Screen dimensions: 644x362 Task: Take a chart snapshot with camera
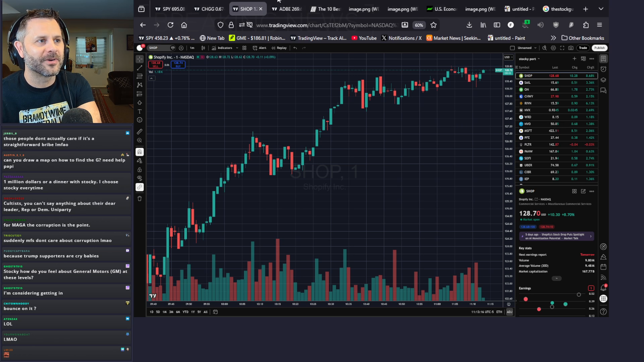click(x=571, y=48)
